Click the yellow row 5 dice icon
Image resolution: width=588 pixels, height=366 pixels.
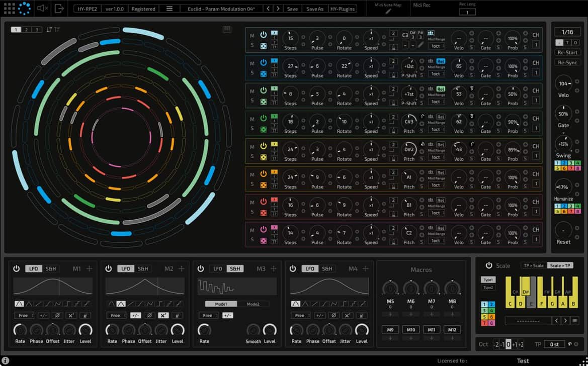(x=264, y=157)
